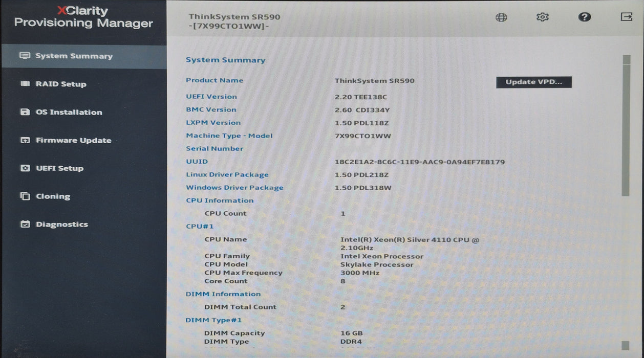
Task: Click the Serial Number label
Action: (214, 148)
